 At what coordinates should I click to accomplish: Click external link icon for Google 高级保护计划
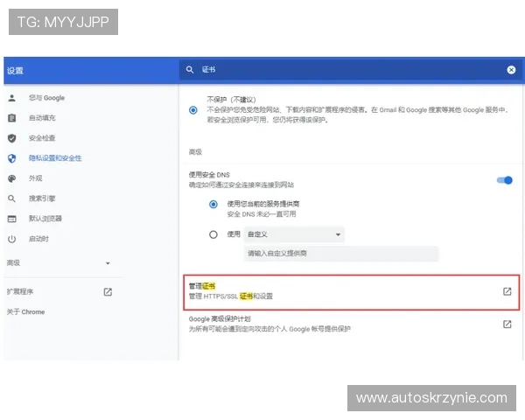point(507,324)
